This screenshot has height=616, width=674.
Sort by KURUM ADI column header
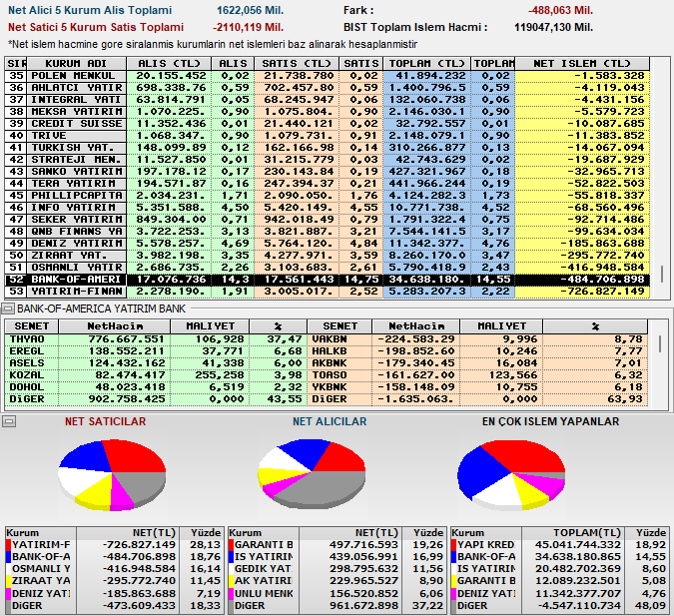pos(77,64)
